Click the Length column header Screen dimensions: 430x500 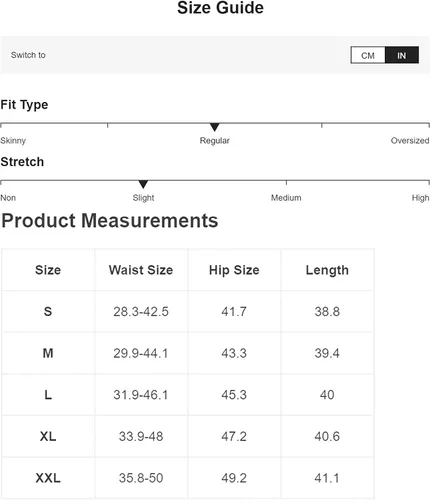[327, 270]
